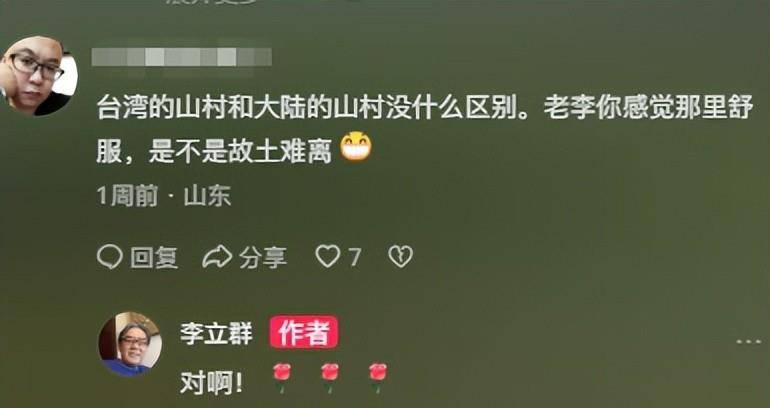This screenshot has width=770, height=408.
Task: Click the 回复 reply text
Action: [154, 258]
